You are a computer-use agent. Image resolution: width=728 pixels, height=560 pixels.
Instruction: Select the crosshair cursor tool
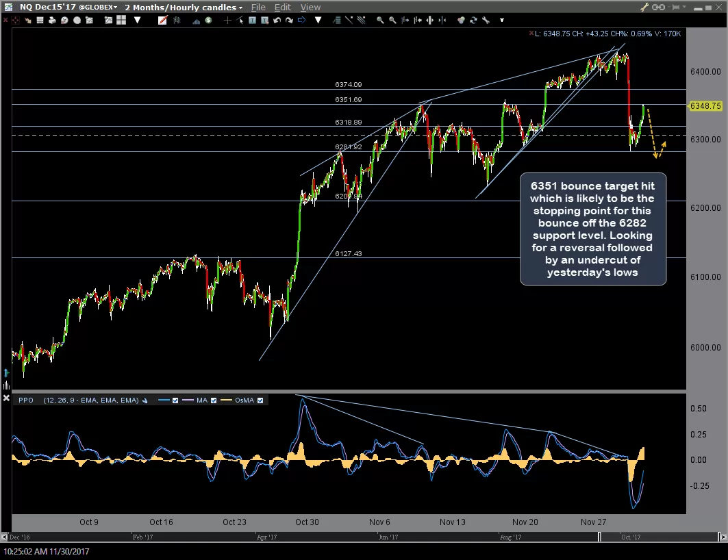pyautogui.click(x=227, y=20)
